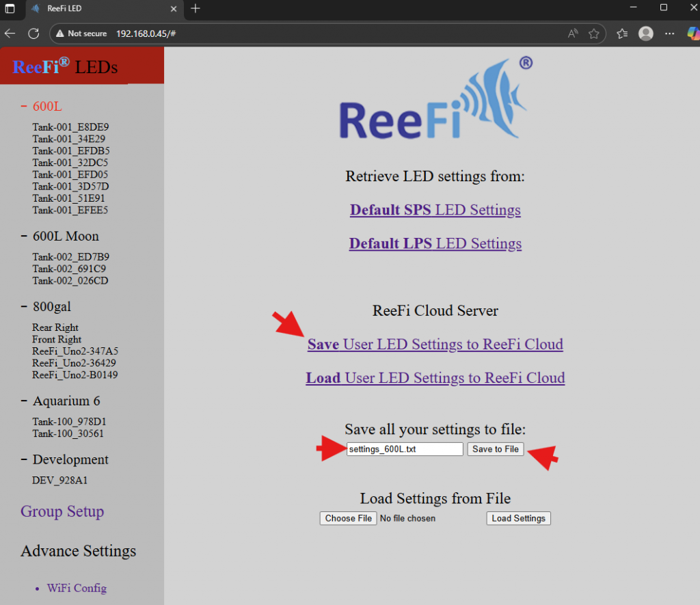Click the Choose File button

click(x=349, y=518)
